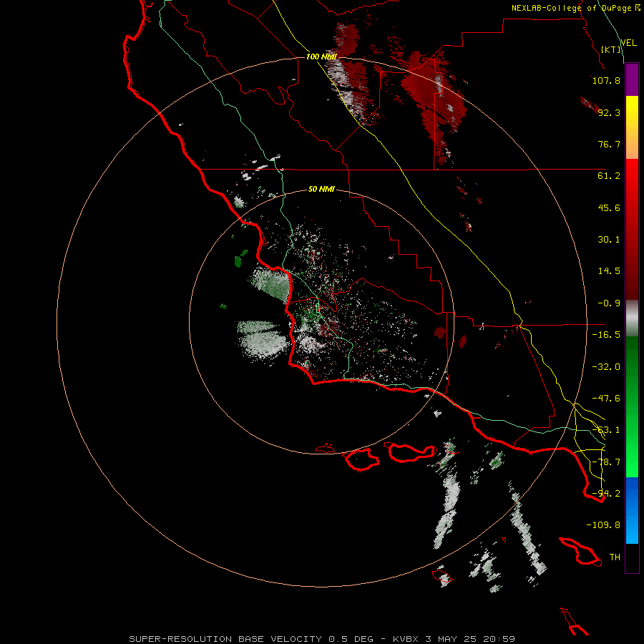Image resolution: width=644 pixels, height=644 pixels.
Task: Click the 14.5 legend value
Action: tap(609, 271)
